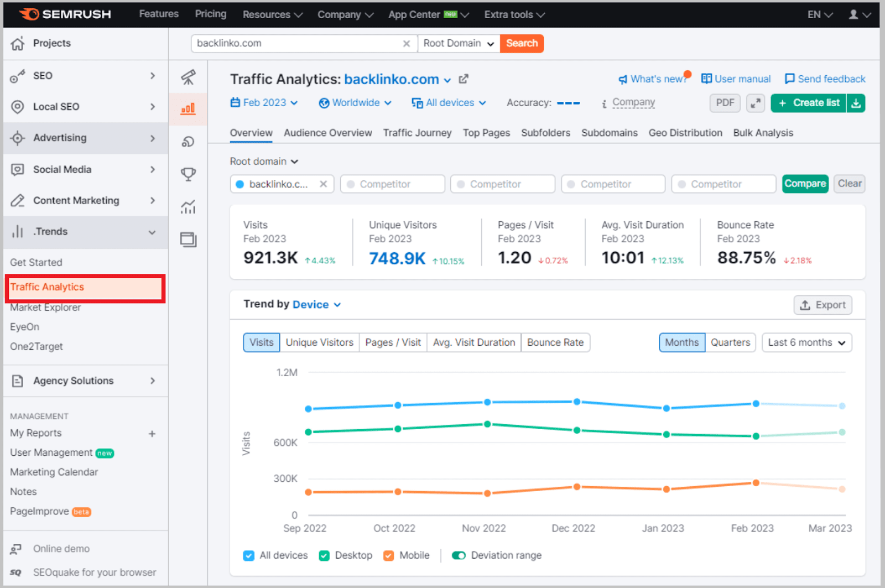The width and height of the screenshot is (885, 588).
Task: Click the Content Marketing pencil icon
Action: (18, 200)
